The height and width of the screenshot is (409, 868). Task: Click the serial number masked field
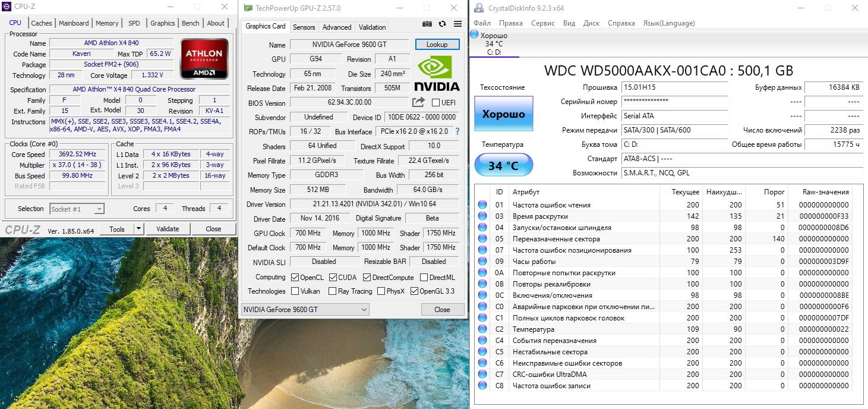[674, 102]
